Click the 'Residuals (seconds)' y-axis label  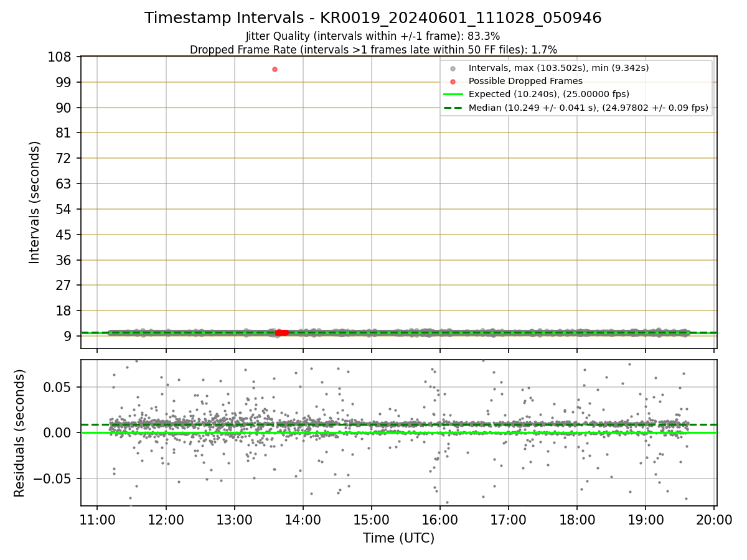tap(20, 433)
